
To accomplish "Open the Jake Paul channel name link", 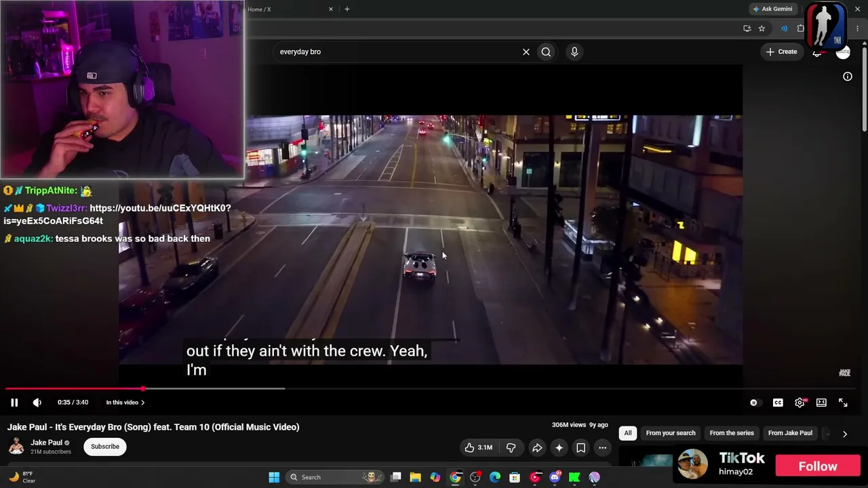I will (46, 443).
